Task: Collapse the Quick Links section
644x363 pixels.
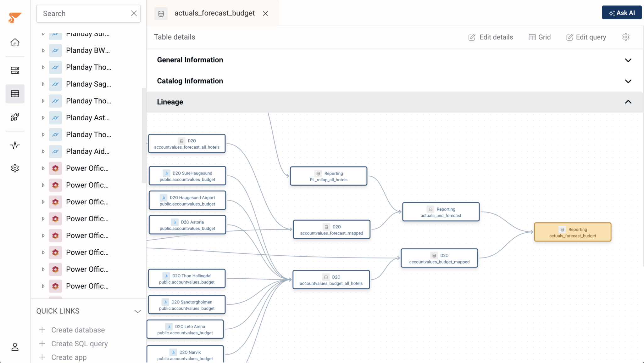Action: pos(137,311)
